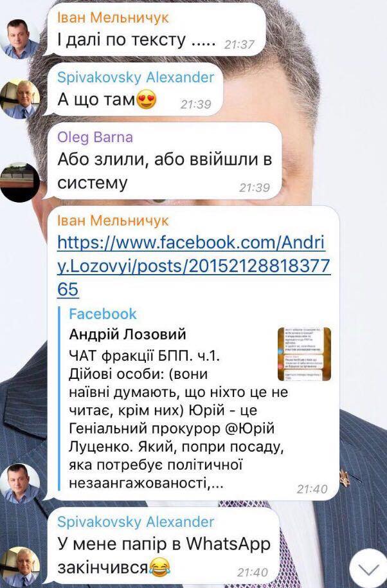Tap sender name Іван Мельничук in first bubble
The height and width of the screenshot is (588, 387).
point(113,17)
